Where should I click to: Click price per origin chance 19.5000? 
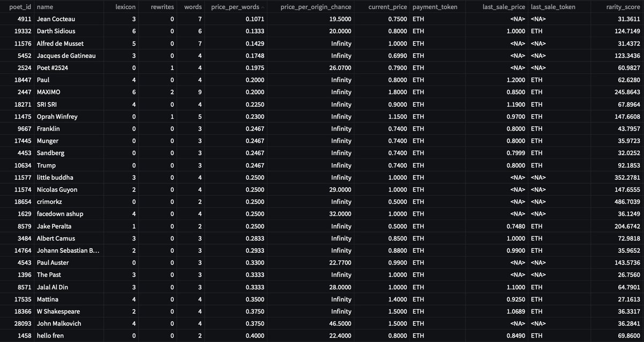click(x=341, y=19)
